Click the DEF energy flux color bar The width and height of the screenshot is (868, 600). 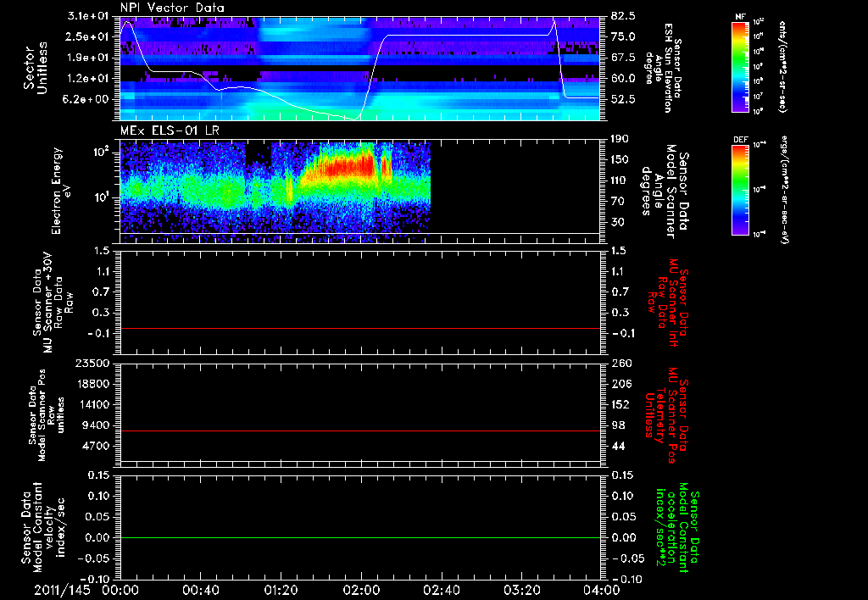[740, 190]
